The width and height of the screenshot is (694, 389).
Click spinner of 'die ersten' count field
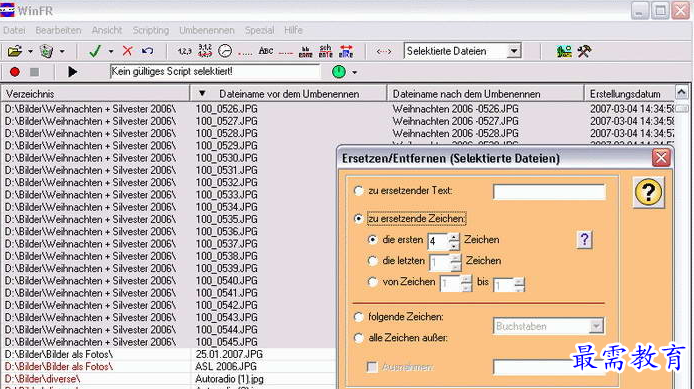(454, 241)
